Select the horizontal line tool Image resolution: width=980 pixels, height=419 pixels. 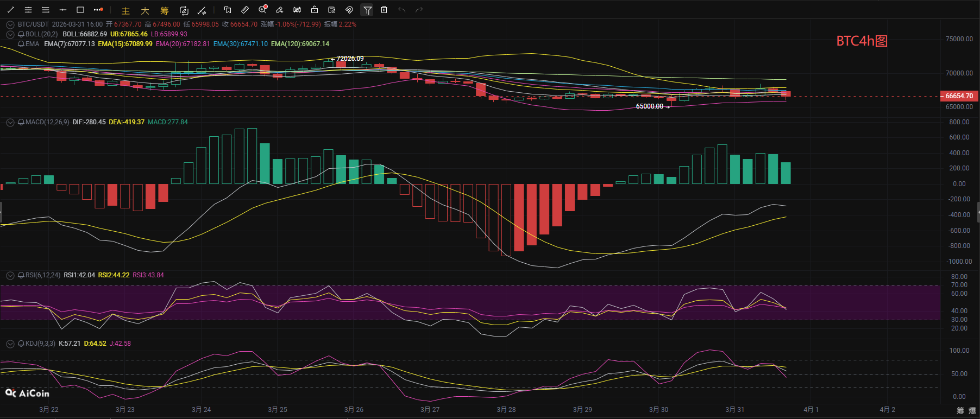pyautogui.click(x=63, y=10)
